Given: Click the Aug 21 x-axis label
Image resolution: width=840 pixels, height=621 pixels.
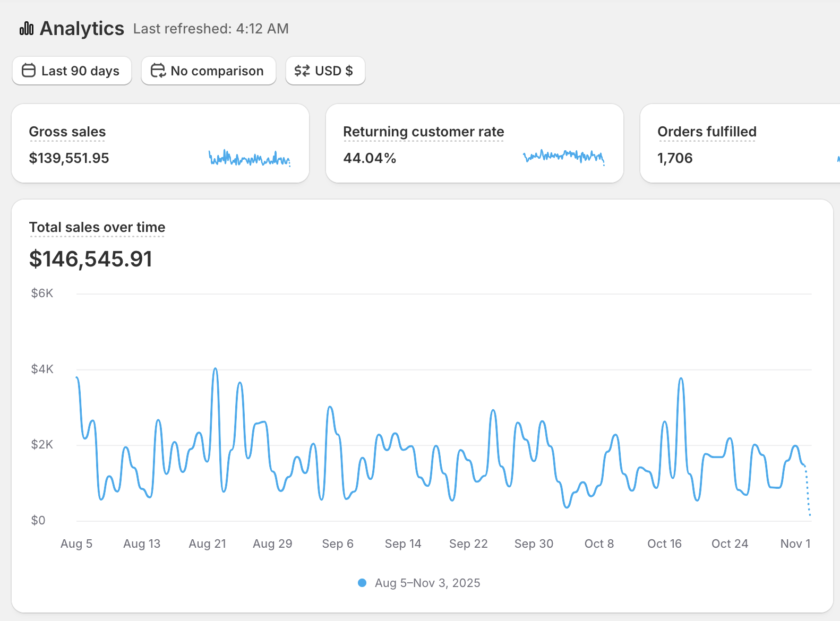Looking at the screenshot, I should coord(208,544).
